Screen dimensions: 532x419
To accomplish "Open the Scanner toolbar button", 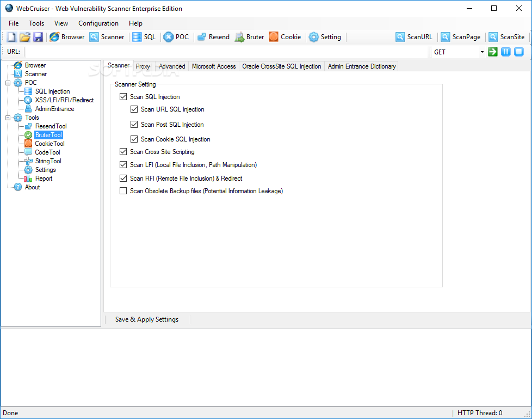I will point(107,37).
